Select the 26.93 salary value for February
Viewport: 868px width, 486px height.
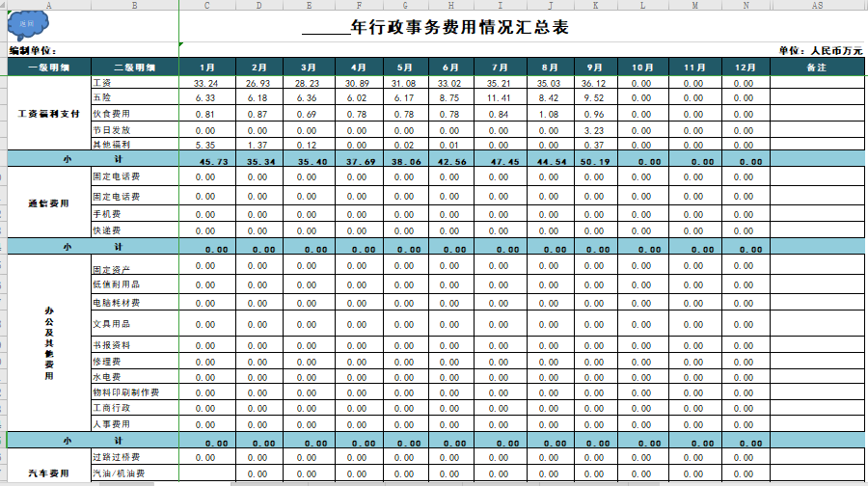coord(258,83)
